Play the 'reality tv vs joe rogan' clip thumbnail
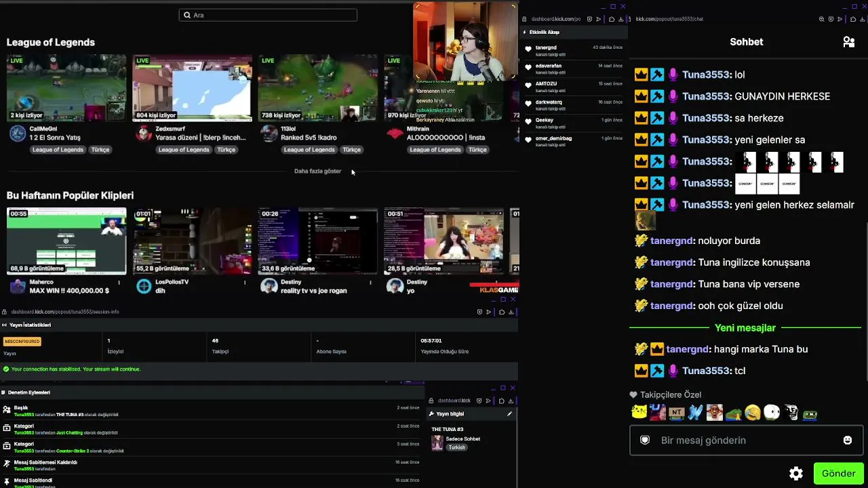 318,241
